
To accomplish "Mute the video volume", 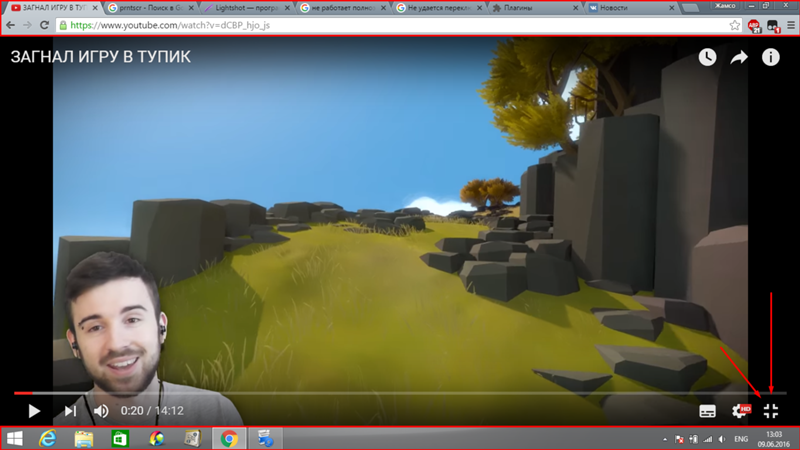I will tap(101, 411).
